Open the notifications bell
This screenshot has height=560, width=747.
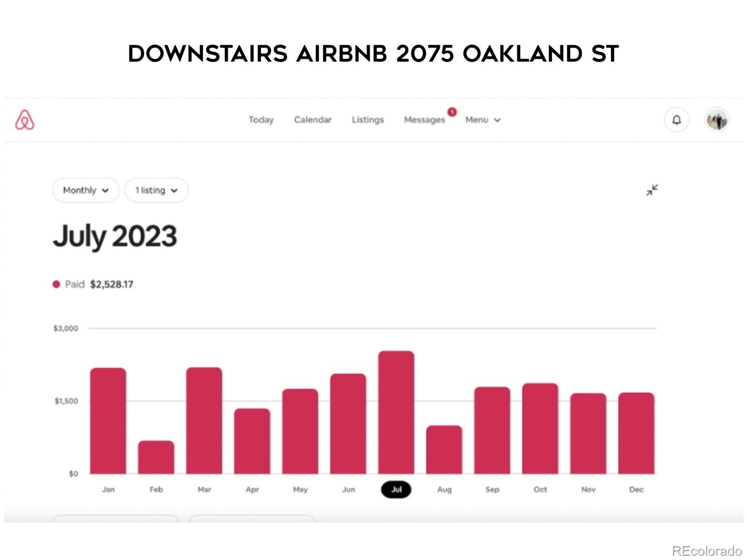click(677, 120)
